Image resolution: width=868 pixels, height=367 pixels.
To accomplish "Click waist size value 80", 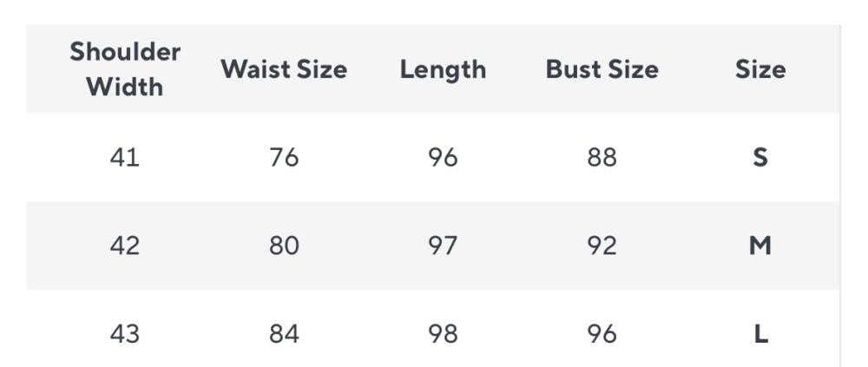I will point(284,246).
